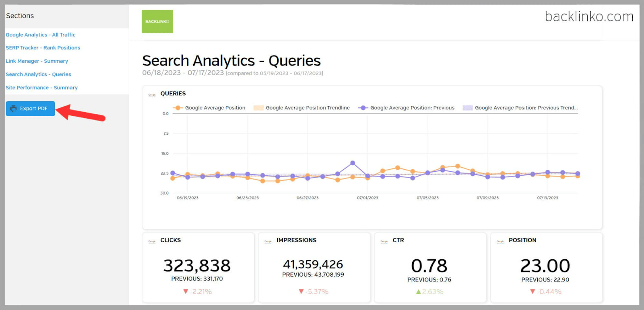Click Google icon beside QUERIES heading
644x310 pixels.
click(152, 95)
